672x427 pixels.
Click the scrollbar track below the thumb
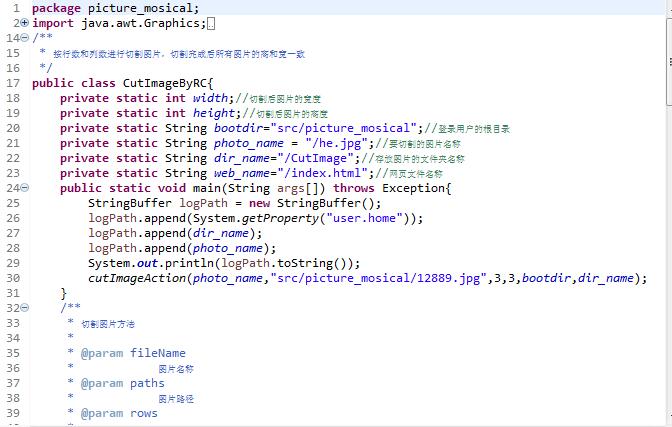(x=669, y=257)
